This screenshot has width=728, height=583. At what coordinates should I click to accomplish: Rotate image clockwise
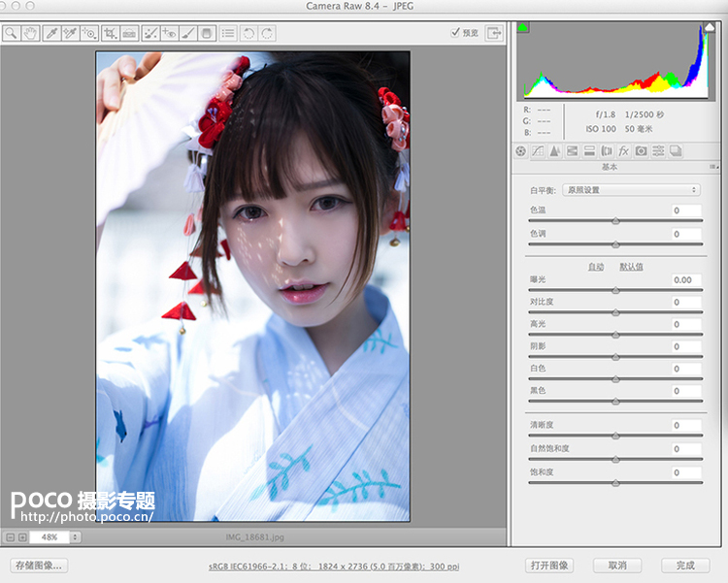point(268,33)
